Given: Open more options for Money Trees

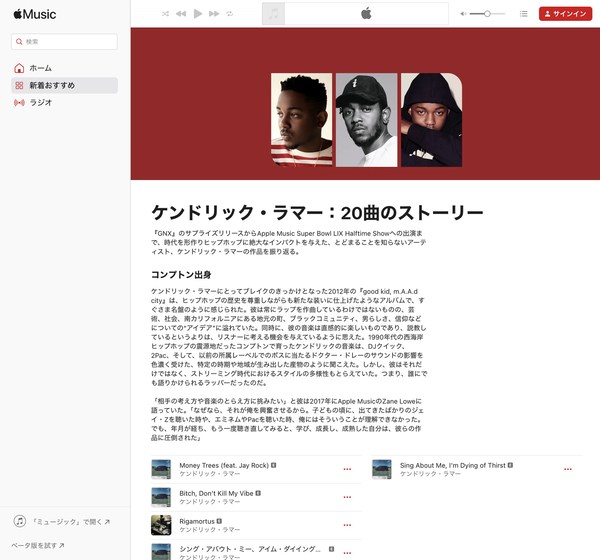Looking at the screenshot, I should (x=347, y=469).
